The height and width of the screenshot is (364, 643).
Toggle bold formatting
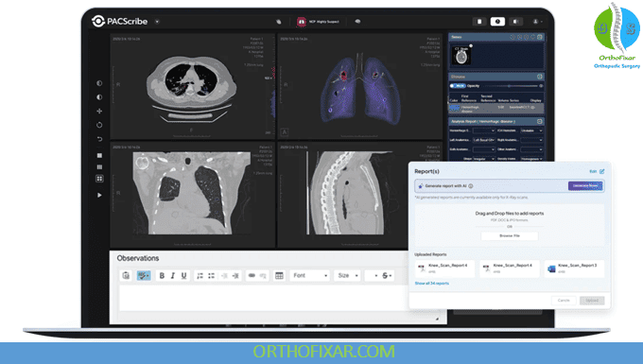pyautogui.click(x=162, y=276)
